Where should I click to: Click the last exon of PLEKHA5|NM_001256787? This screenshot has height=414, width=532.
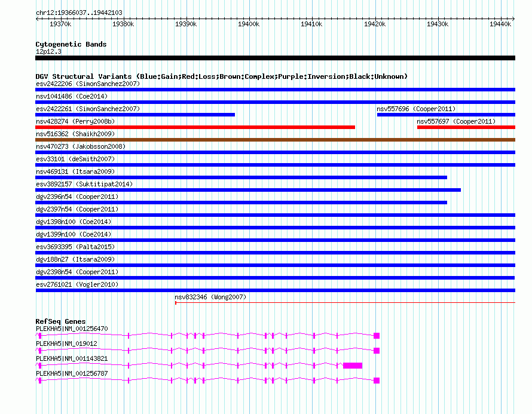point(377,381)
